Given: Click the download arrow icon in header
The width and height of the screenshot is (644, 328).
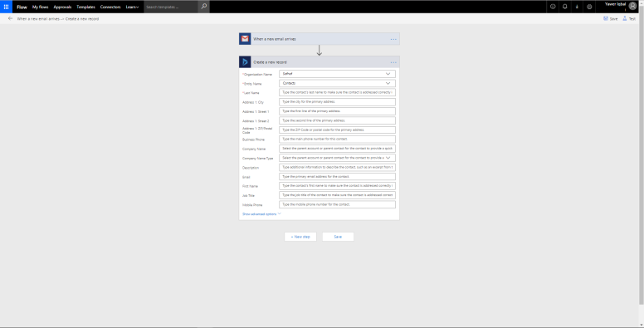Looking at the screenshot, I should pos(577,7).
